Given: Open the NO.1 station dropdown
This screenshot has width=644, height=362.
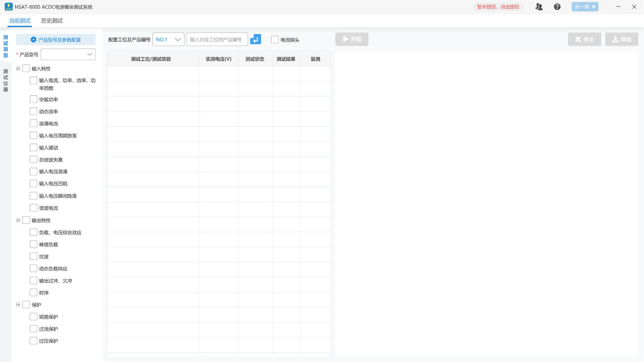Looking at the screenshot, I should (168, 39).
